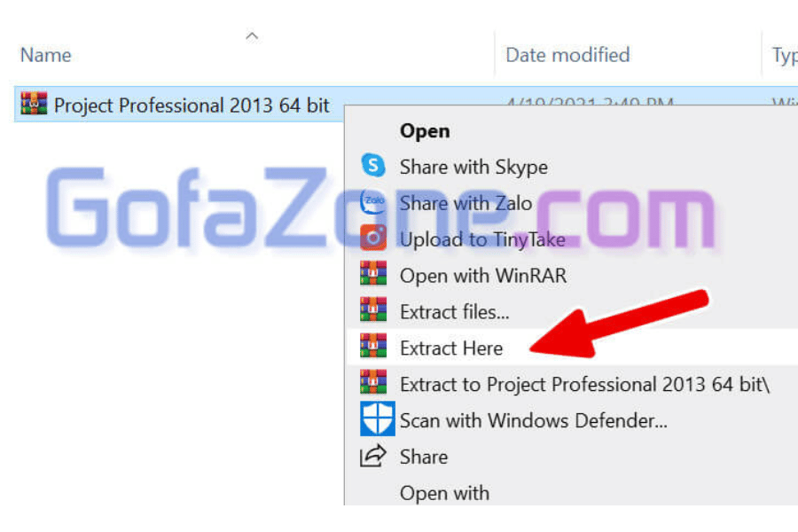Choose Upload to TinyTake
The width and height of the screenshot is (798, 532).
(482, 239)
